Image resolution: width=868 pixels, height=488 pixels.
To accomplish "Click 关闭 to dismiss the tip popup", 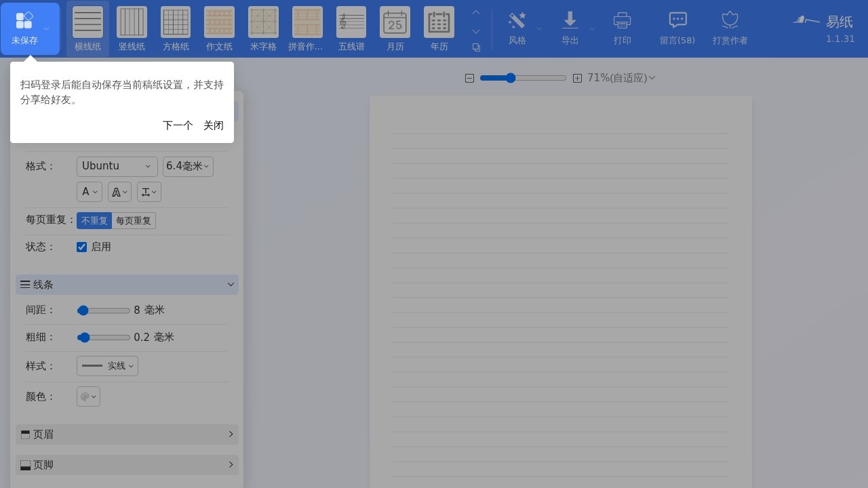I will 214,125.
